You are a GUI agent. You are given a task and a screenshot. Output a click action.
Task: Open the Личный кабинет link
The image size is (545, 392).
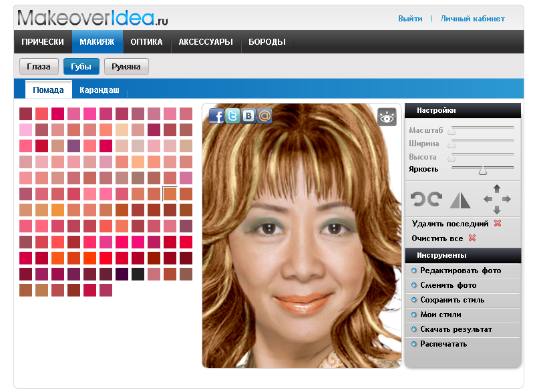tap(472, 19)
